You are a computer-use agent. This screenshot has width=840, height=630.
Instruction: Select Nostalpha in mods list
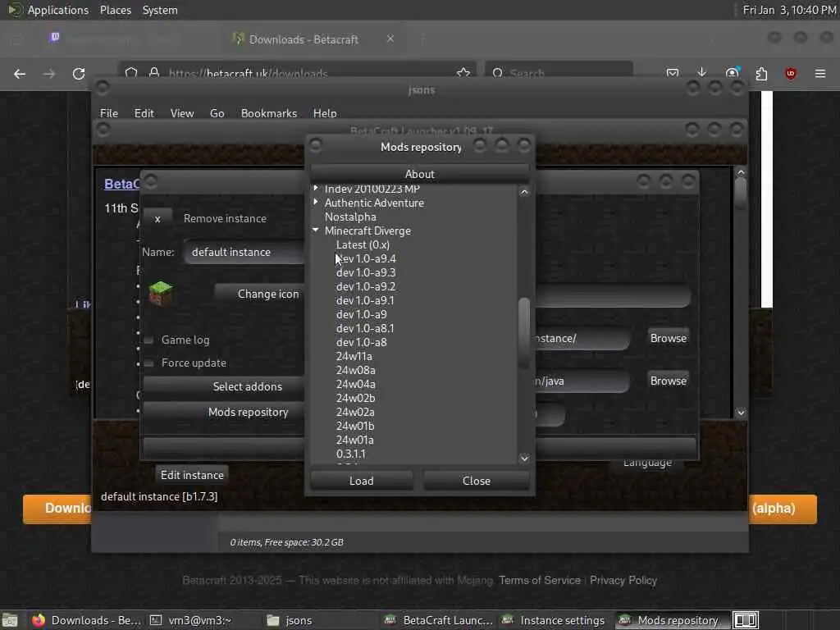(x=350, y=217)
